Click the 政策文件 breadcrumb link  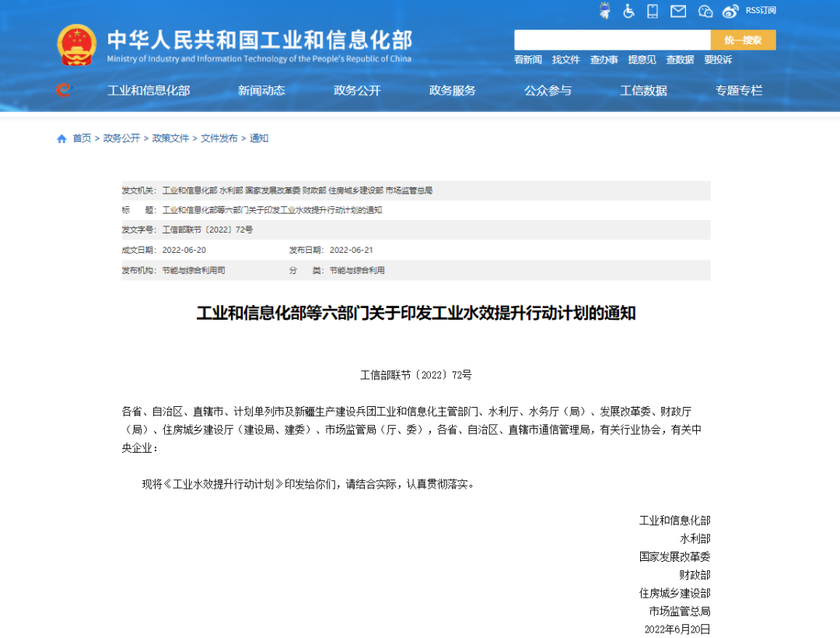click(170, 138)
